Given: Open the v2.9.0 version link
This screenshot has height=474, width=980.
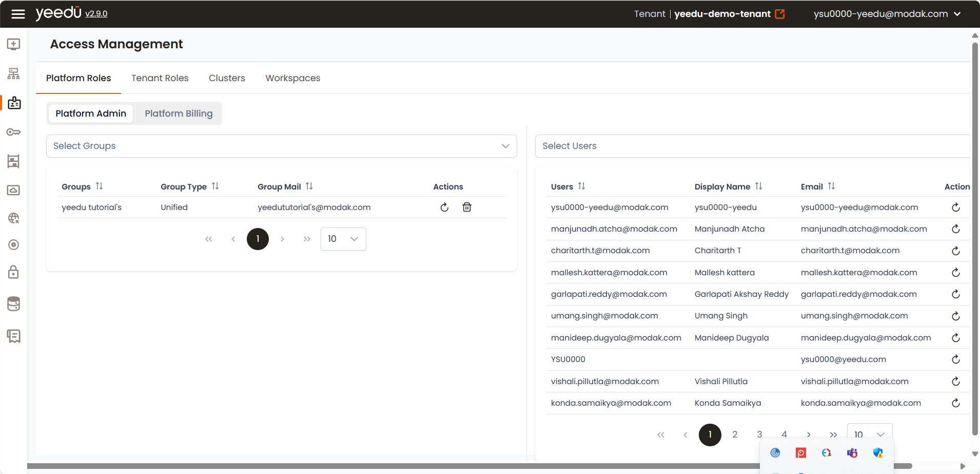Looking at the screenshot, I should coord(96,14).
